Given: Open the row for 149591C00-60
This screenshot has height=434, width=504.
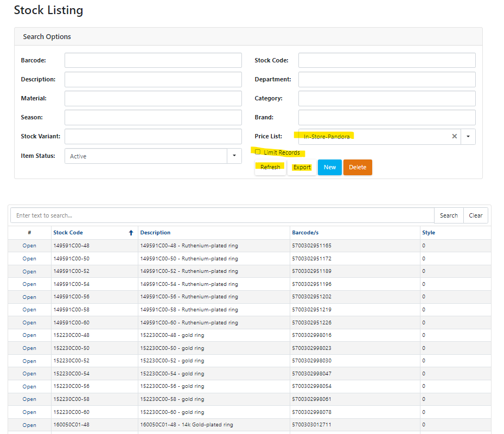Looking at the screenshot, I should point(29,322).
